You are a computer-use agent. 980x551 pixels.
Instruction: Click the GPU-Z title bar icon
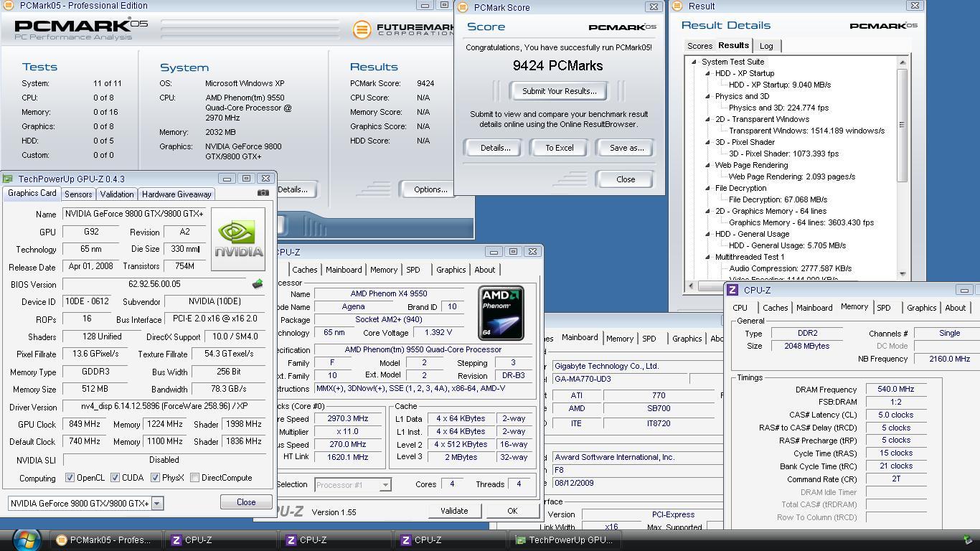tap(8, 179)
